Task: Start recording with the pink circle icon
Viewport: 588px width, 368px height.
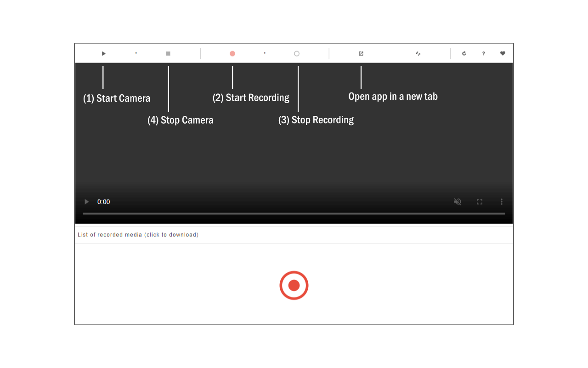Action: pos(232,54)
